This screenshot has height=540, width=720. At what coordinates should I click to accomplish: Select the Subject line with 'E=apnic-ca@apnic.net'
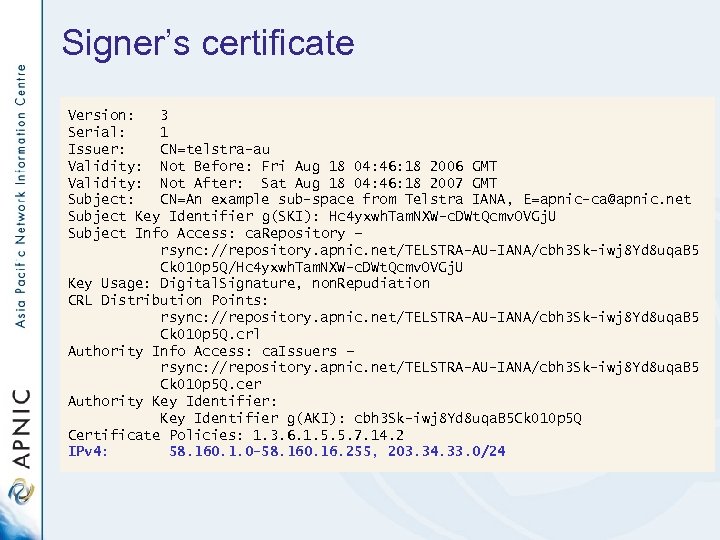[379, 199]
